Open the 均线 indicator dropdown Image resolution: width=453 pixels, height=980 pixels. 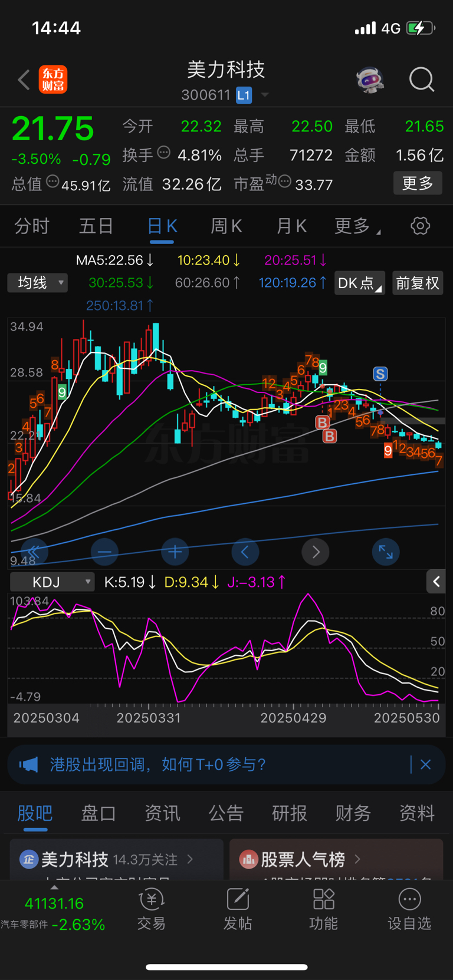pyautogui.click(x=38, y=283)
